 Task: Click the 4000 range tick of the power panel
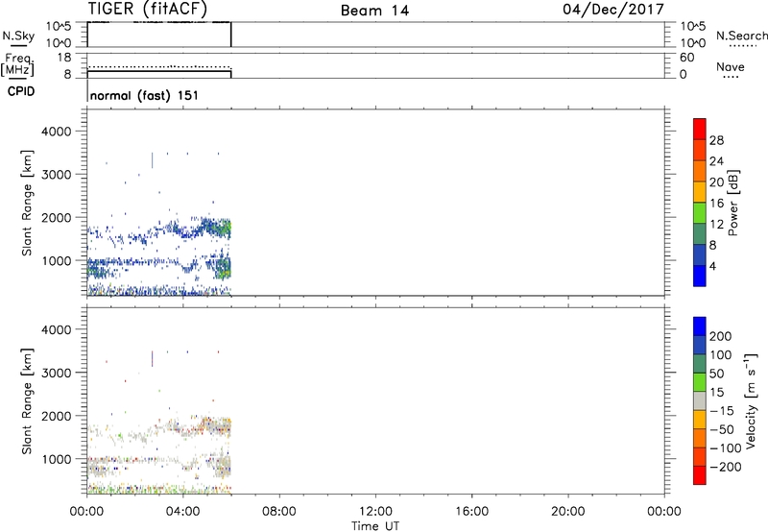click(57, 132)
